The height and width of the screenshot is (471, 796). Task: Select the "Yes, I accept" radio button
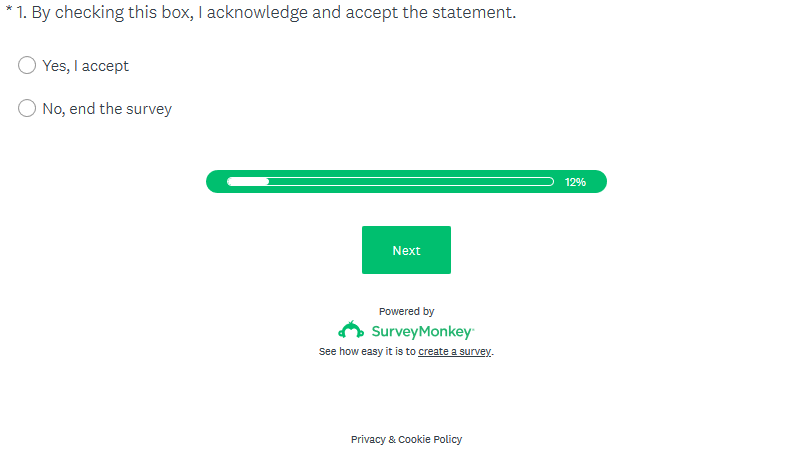coord(27,66)
